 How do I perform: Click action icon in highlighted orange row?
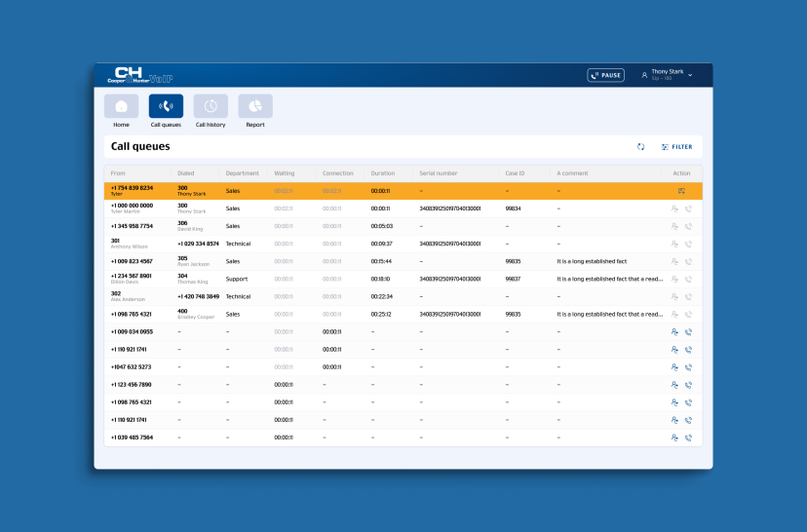click(x=681, y=191)
